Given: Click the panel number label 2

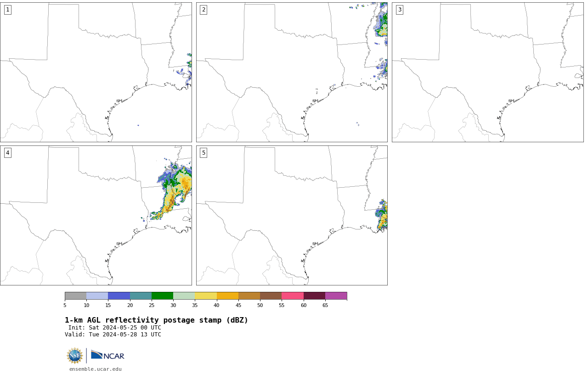Looking at the screenshot, I should 204,10.
